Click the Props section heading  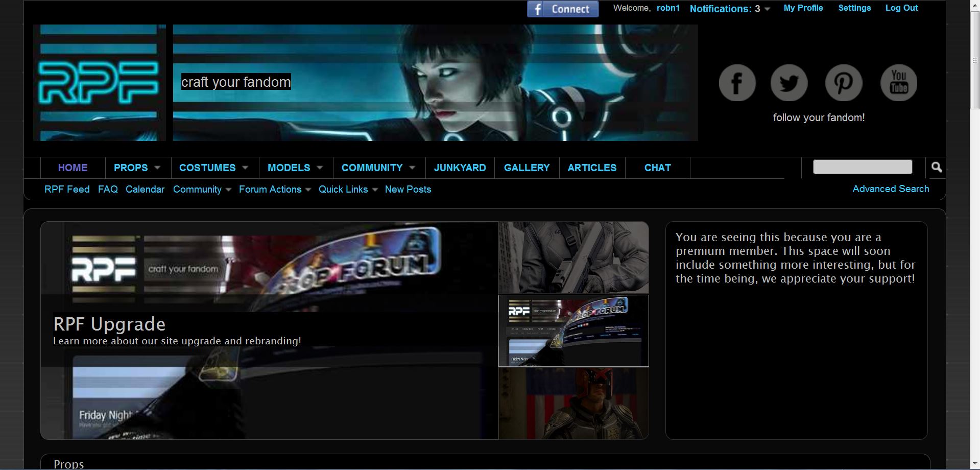point(68,464)
